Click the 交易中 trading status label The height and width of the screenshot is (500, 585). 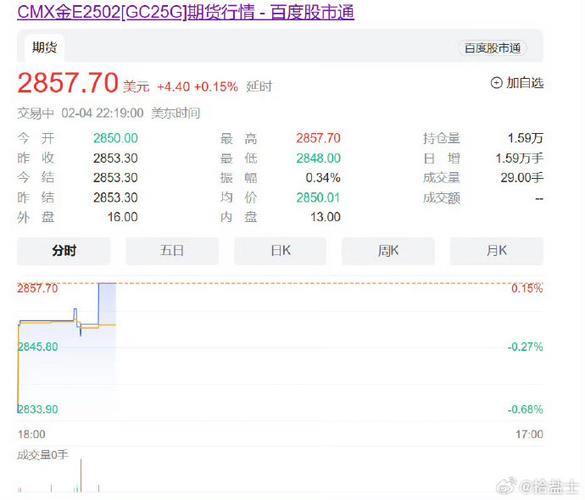pos(35,113)
